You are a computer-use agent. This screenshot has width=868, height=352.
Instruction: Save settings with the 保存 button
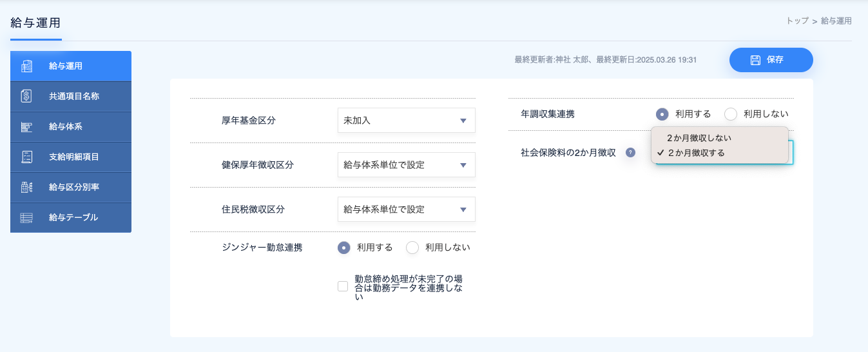771,60
